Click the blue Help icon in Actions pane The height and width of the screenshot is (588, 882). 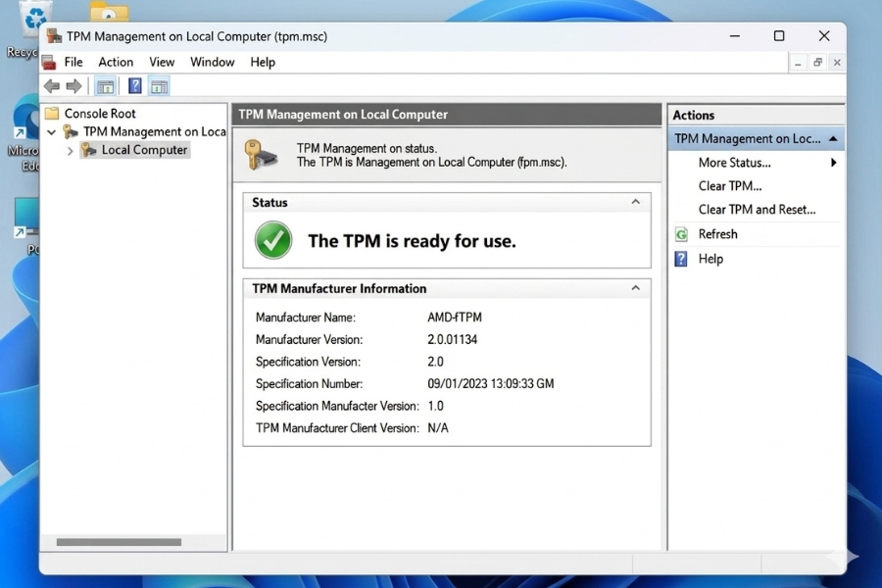coord(681,259)
